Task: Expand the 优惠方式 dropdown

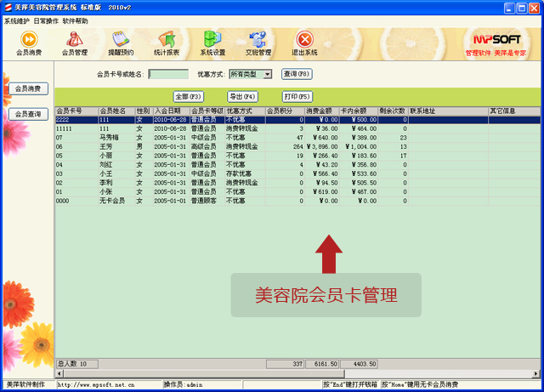Action: (x=267, y=75)
